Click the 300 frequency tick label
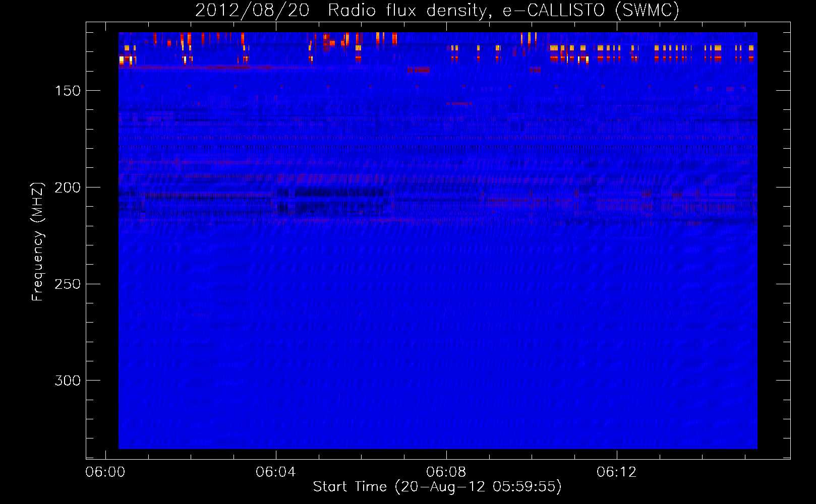Viewport: 816px width, 504px height. (68, 381)
